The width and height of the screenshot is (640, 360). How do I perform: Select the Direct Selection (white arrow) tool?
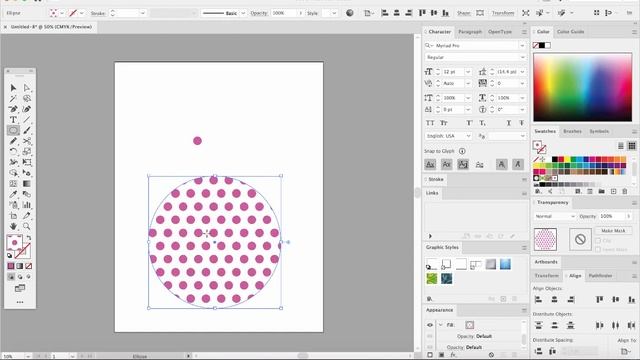coord(27,88)
